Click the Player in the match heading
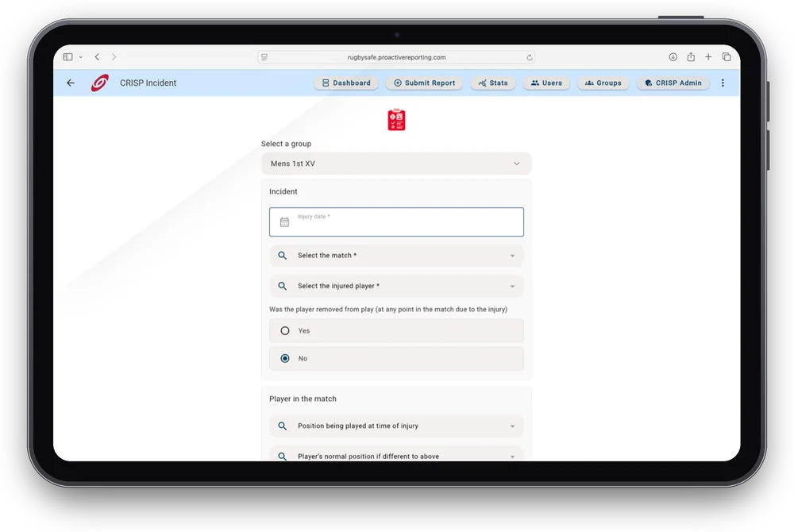The width and height of the screenshot is (794, 532). (x=303, y=399)
